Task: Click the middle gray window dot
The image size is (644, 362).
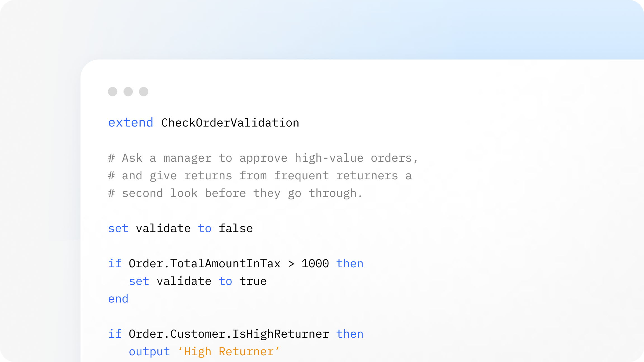Action: pos(128,92)
